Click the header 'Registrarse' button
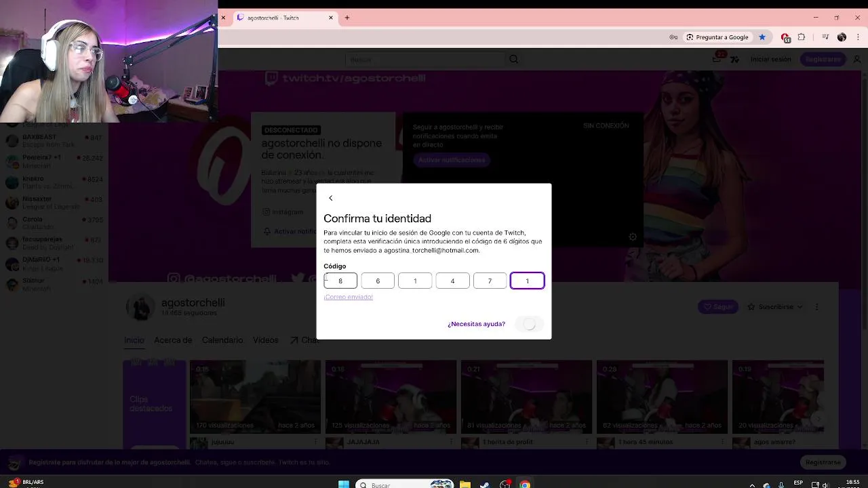Viewport: 868px width, 488px height. tap(823, 59)
